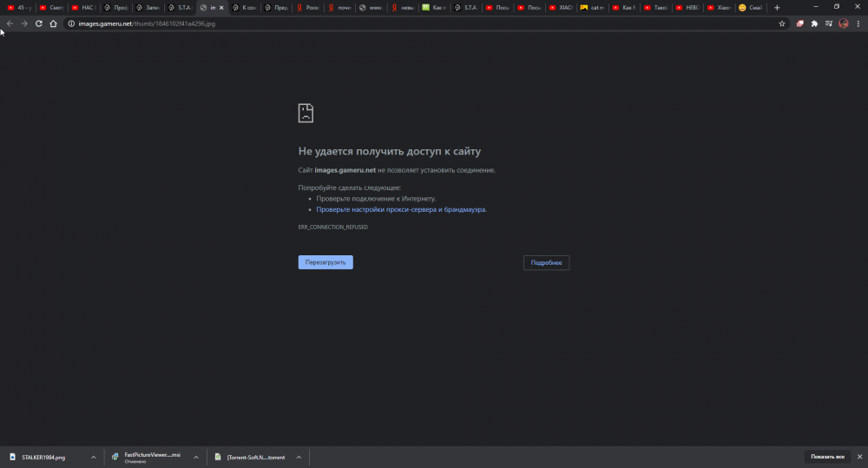Go back with the browser back arrow
The image size is (868, 468).
(x=10, y=23)
